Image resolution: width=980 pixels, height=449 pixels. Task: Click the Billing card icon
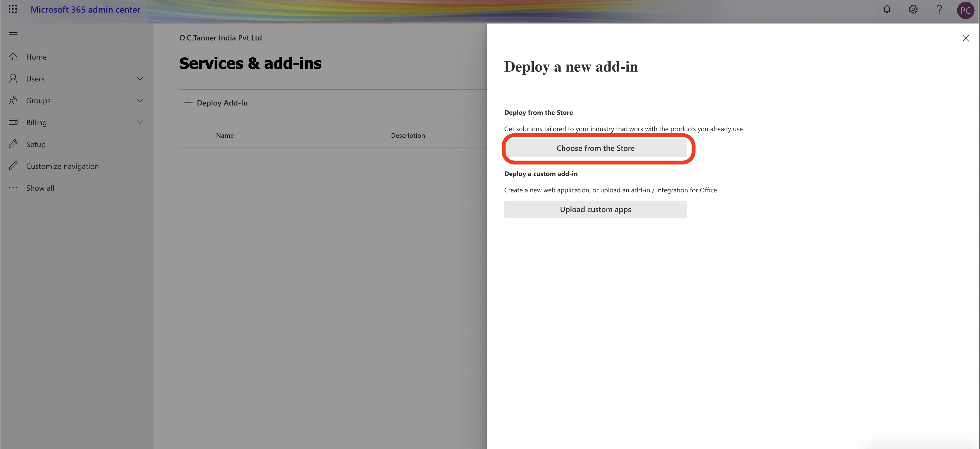tap(13, 122)
